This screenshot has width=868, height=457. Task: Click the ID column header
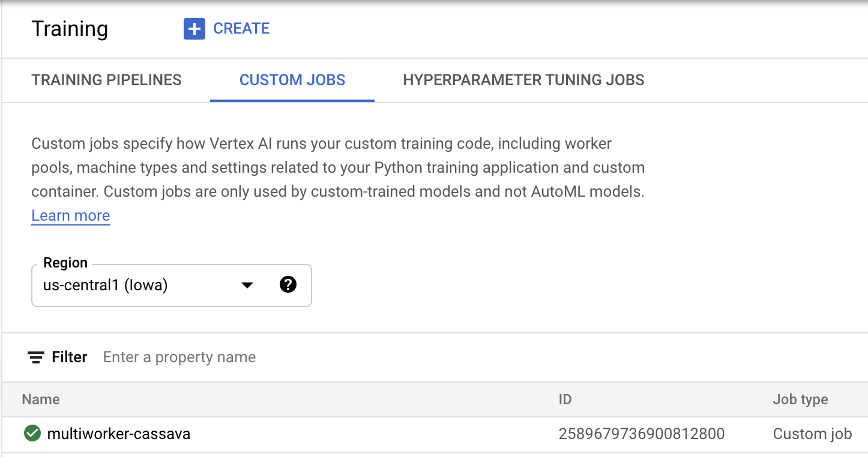click(565, 399)
